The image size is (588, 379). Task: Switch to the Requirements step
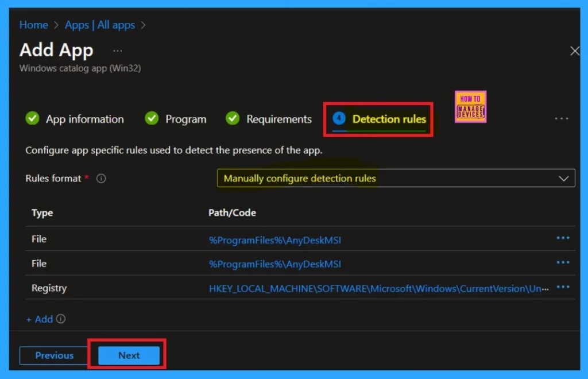tap(269, 119)
